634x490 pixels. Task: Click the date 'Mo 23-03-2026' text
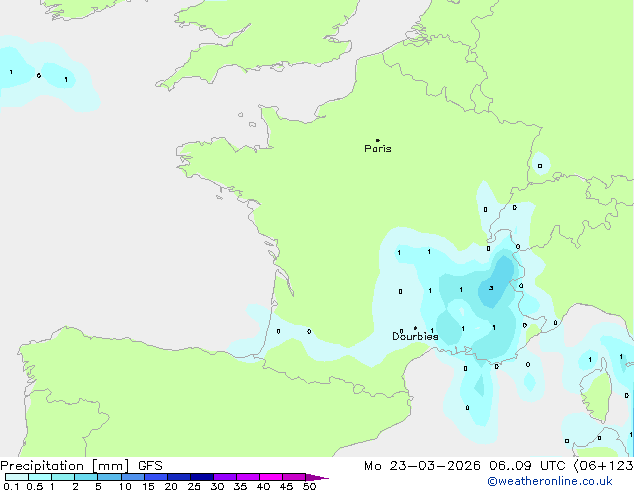tap(422, 466)
